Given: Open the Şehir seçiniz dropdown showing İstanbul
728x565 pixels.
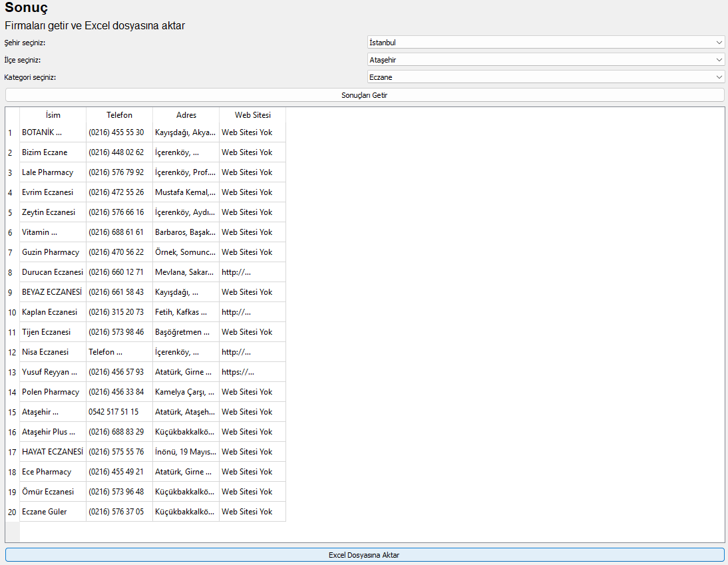Looking at the screenshot, I should coord(546,42).
